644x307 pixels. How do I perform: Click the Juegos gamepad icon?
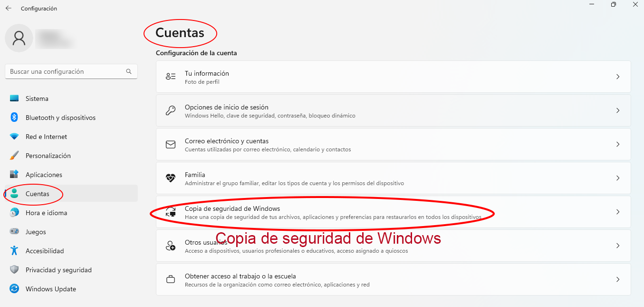click(14, 232)
